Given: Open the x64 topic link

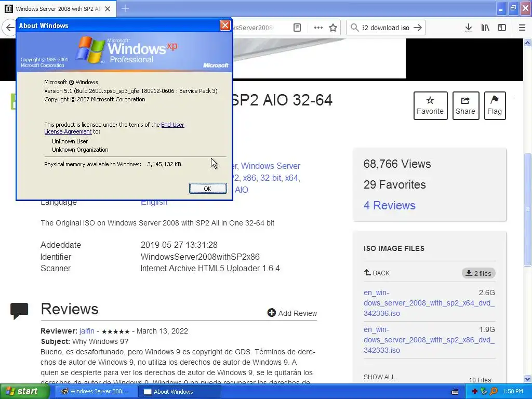Looking at the screenshot, I should (291, 178).
